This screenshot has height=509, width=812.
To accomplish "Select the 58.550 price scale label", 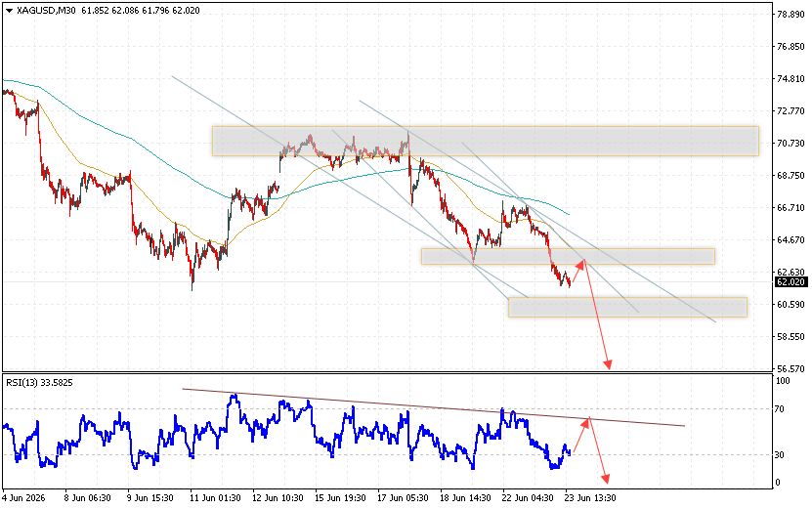I will pos(791,337).
